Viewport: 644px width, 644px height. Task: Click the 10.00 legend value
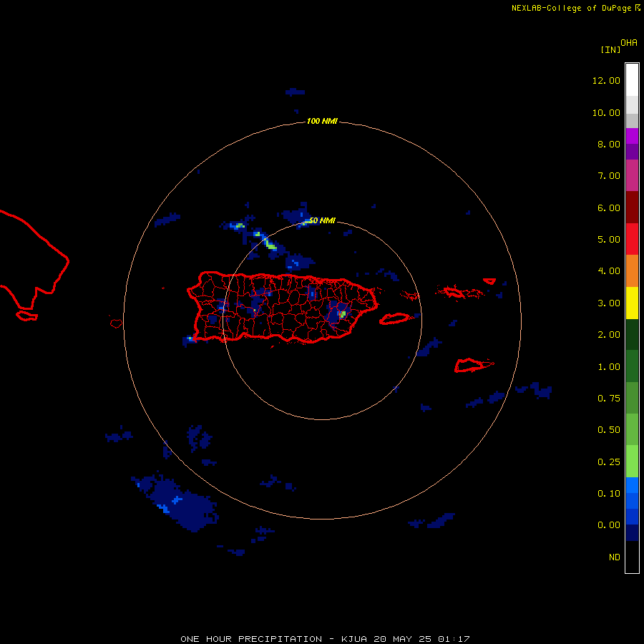pyautogui.click(x=606, y=112)
